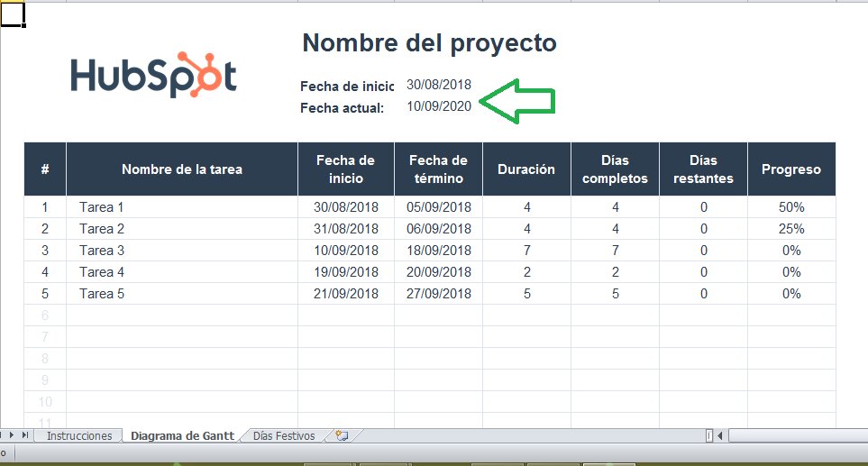This screenshot has width=868, height=466.
Task: Select end date cell 06/09/2018
Action: click(x=438, y=229)
